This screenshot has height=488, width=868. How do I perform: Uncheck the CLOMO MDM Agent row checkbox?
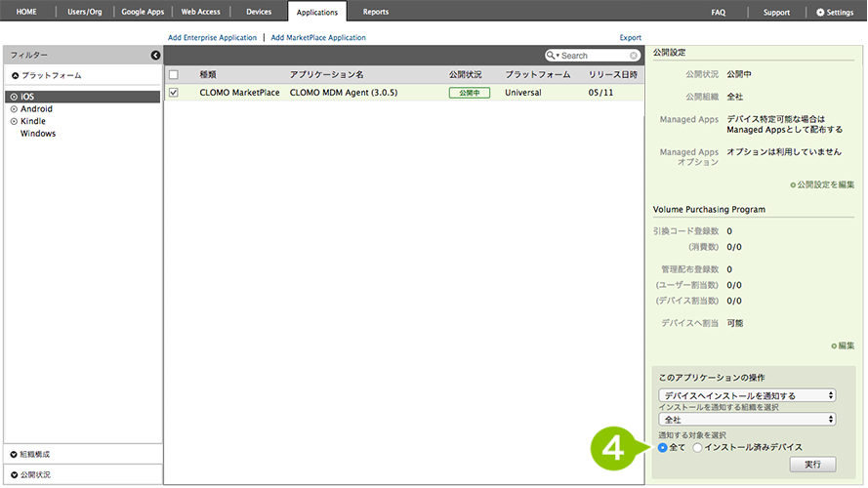(174, 93)
